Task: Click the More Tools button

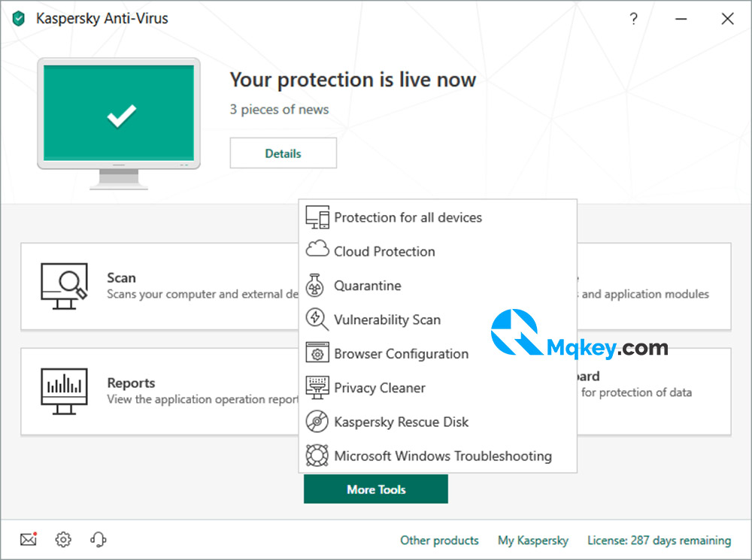Action: (376, 489)
